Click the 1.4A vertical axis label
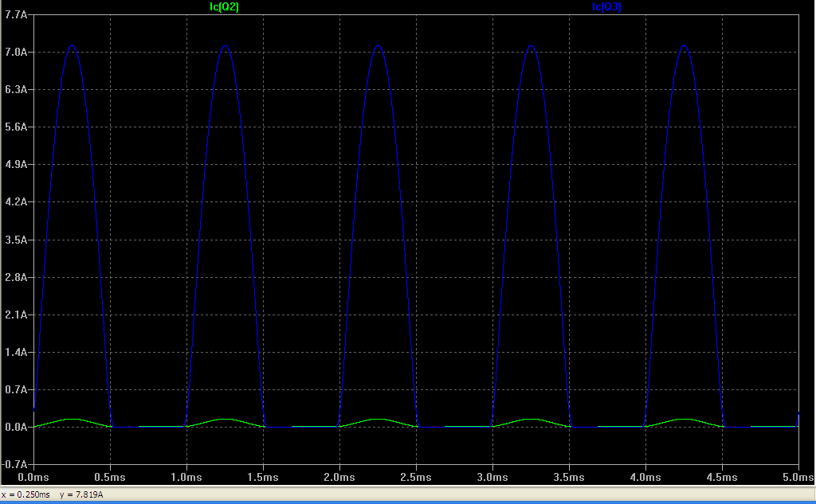 pyautogui.click(x=16, y=352)
